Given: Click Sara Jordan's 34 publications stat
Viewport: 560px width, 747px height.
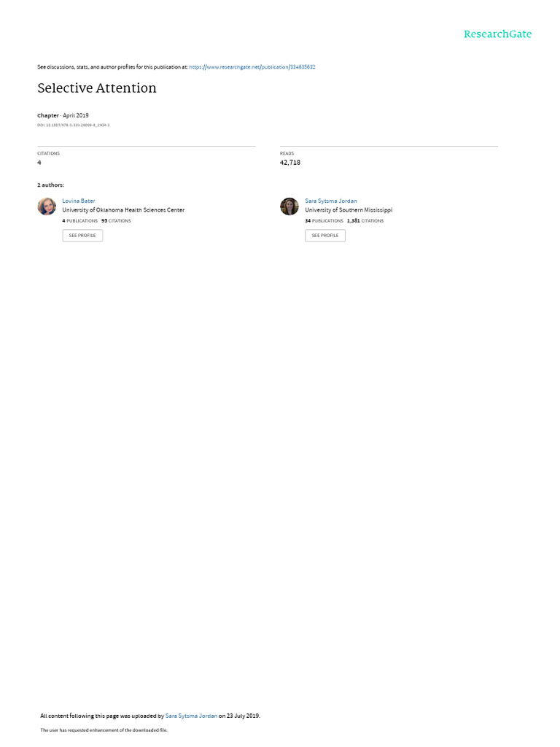Looking at the screenshot, I should [324, 221].
